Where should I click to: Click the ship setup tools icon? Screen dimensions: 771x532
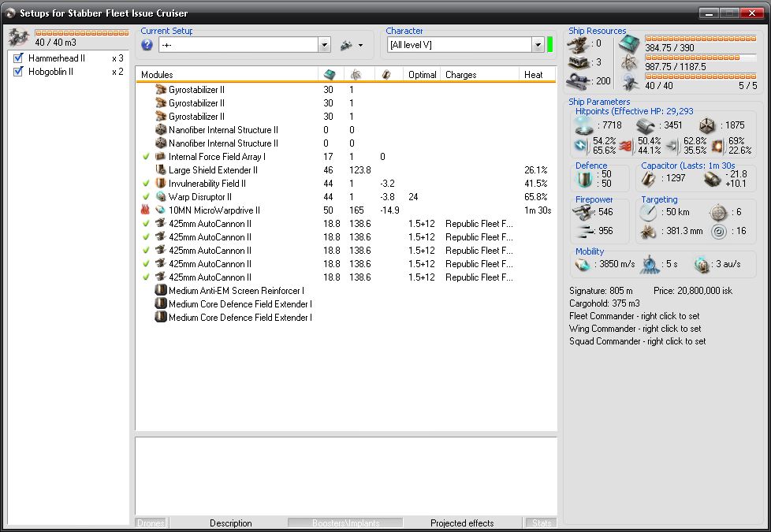[346, 45]
